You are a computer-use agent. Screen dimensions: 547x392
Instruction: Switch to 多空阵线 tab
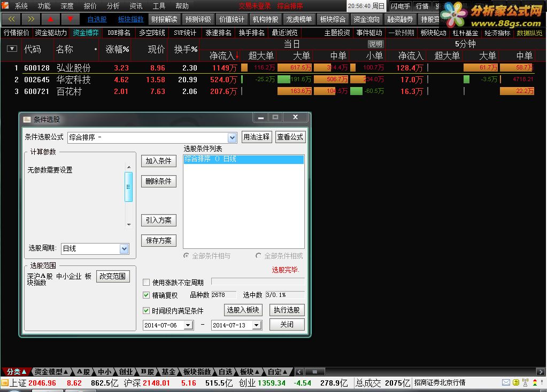(x=152, y=33)
